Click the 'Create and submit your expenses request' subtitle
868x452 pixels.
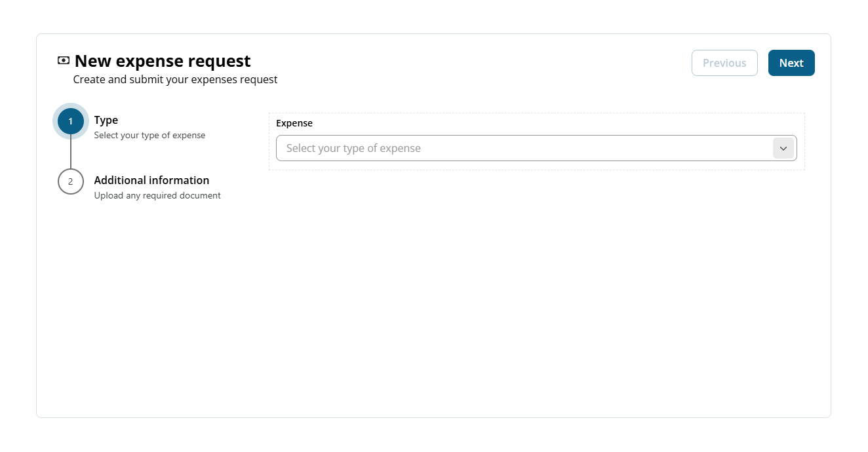pyautogui.click(x=175, y=79)
